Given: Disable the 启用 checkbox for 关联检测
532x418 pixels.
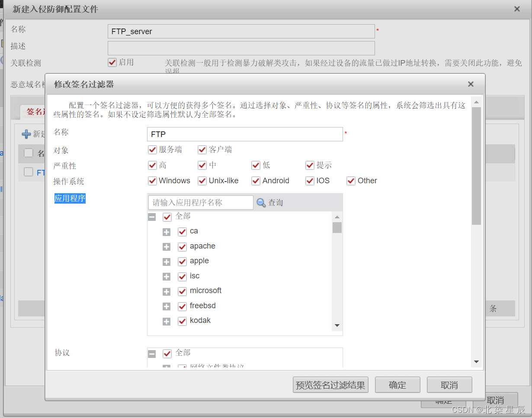Looking at the screenshot, I should pos(112,62).
